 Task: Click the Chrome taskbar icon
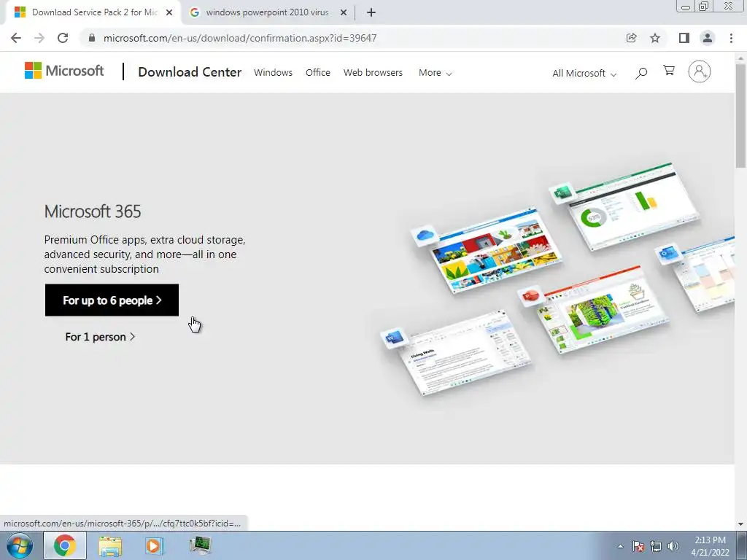(x=65, y=545)
